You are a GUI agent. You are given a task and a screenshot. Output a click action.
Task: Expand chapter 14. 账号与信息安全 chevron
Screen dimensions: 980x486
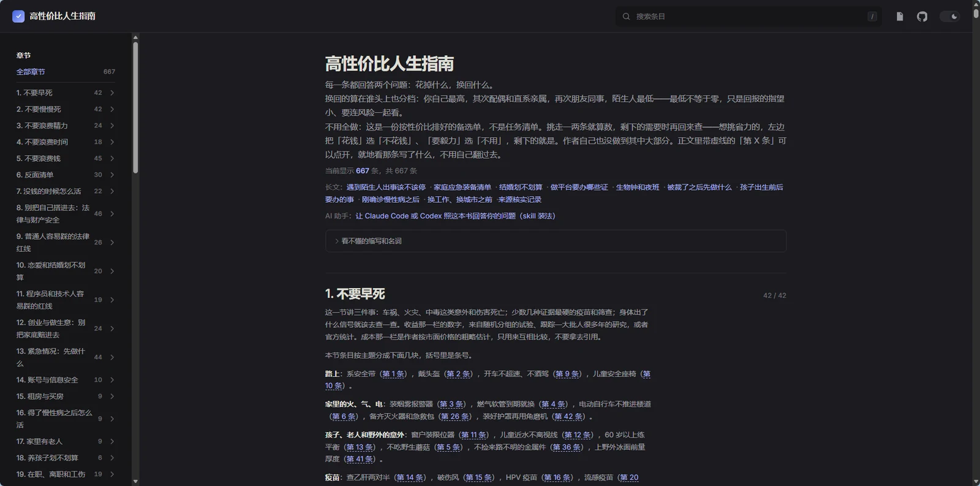112,380
